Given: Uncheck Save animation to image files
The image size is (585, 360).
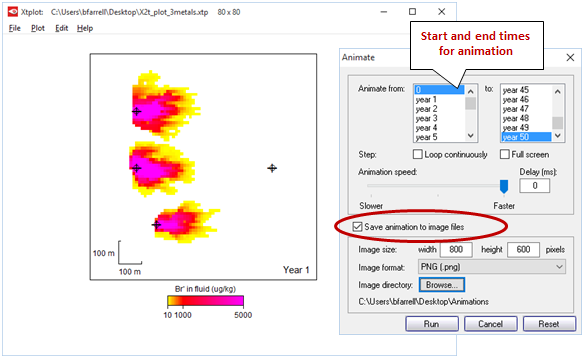Looking at the screenshot, I should click(x=357, y=227).
